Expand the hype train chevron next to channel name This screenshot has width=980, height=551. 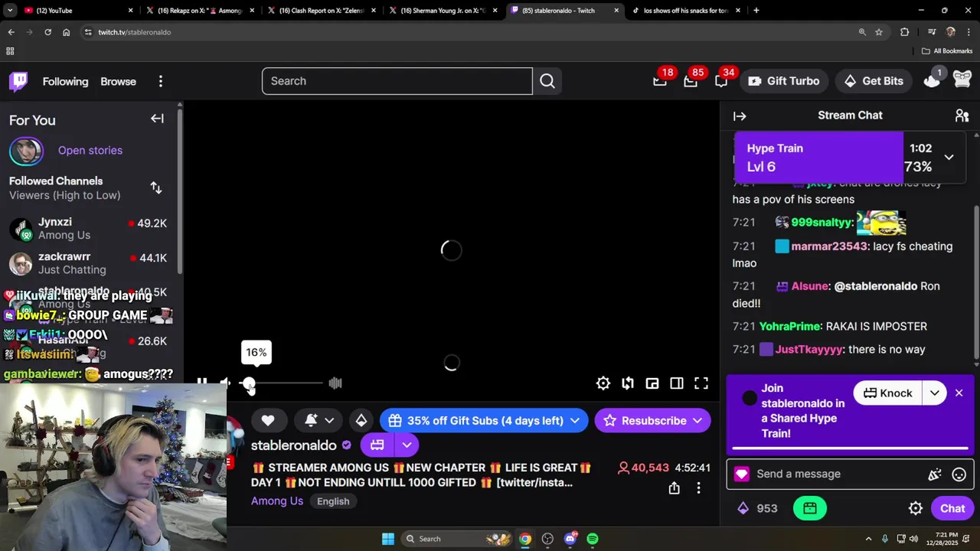(x=407, y=445)
